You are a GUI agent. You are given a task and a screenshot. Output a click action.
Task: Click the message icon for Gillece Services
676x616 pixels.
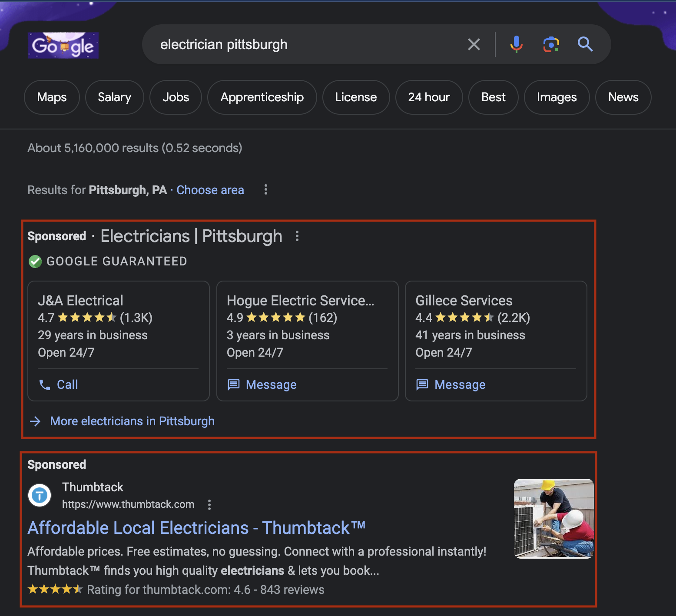[x=422, y=385]
